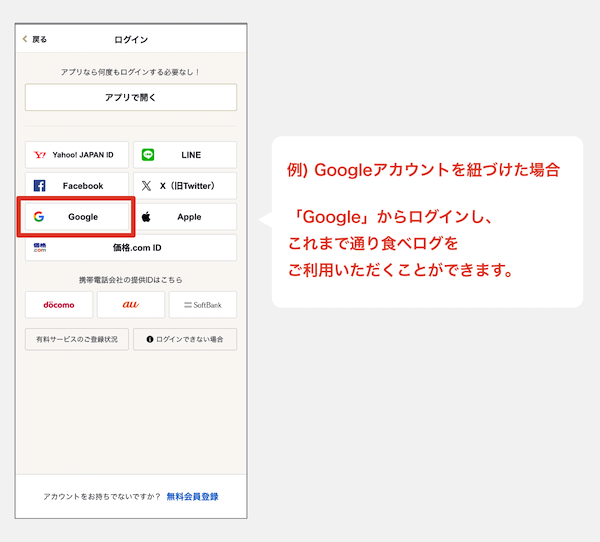Tap the 戻る text in header
The height and width of the screenshot is (542, 600).
[40, 39]
